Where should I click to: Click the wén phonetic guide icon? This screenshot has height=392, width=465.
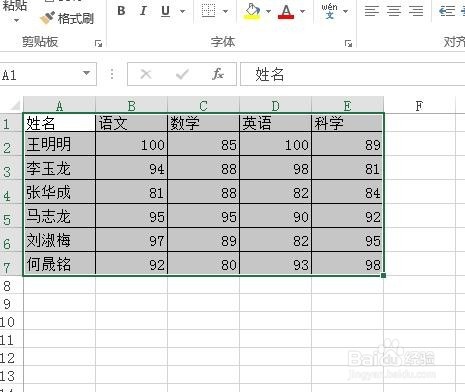[329, 11]
